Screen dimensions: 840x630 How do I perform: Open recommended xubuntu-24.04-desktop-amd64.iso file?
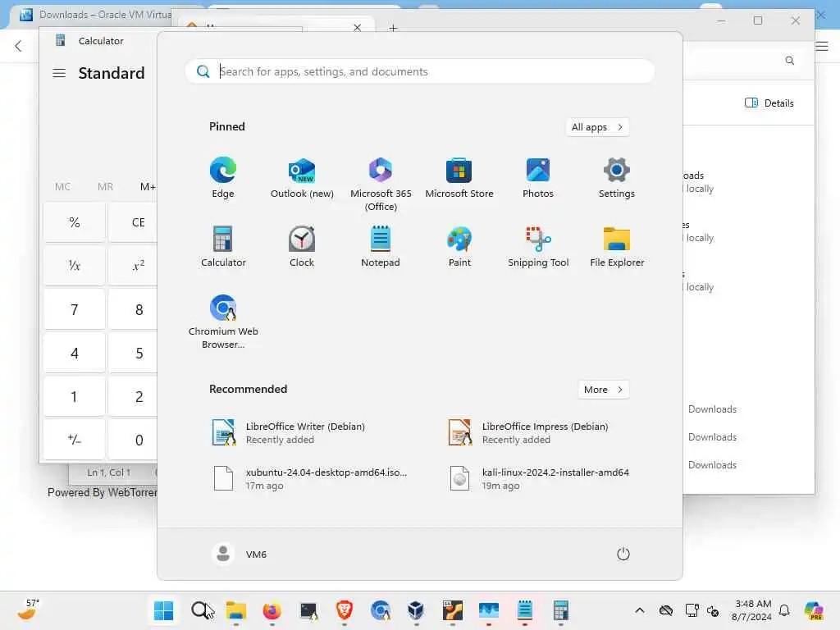pyautogui.click(x=309, y=478)
